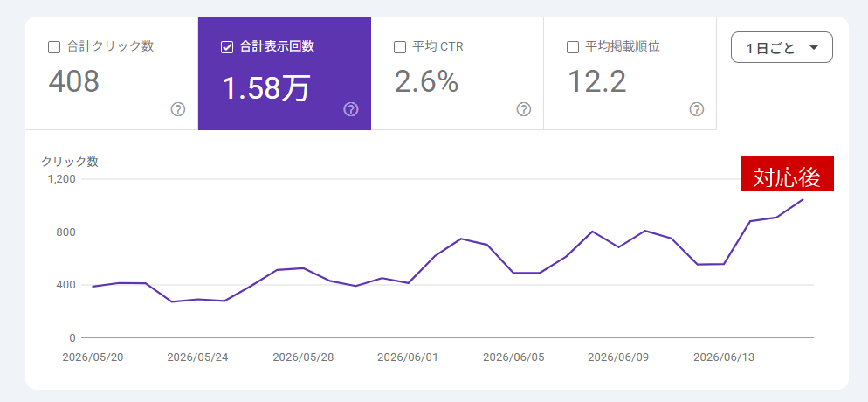Enable the 合計クリック数 checkbox

tap(54, 47)
